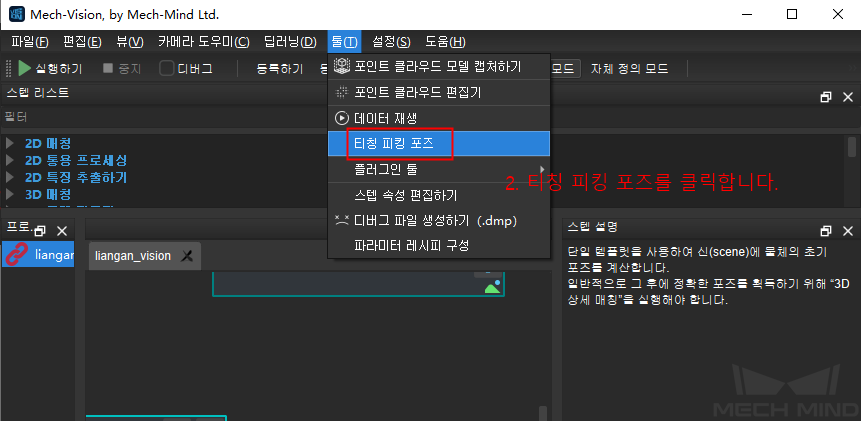Select the 2D 매칭 tree row

(48, 144)
